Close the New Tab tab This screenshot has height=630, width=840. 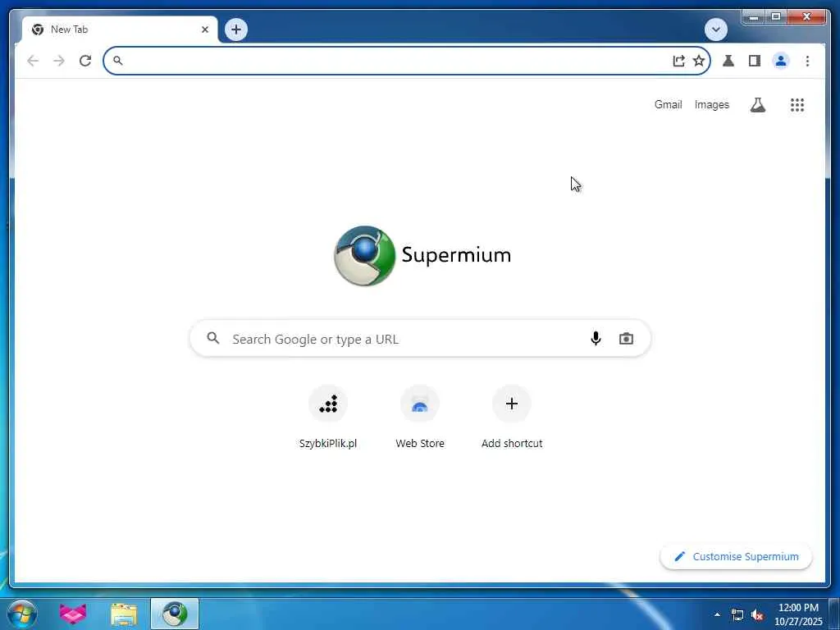coord(204,30)
